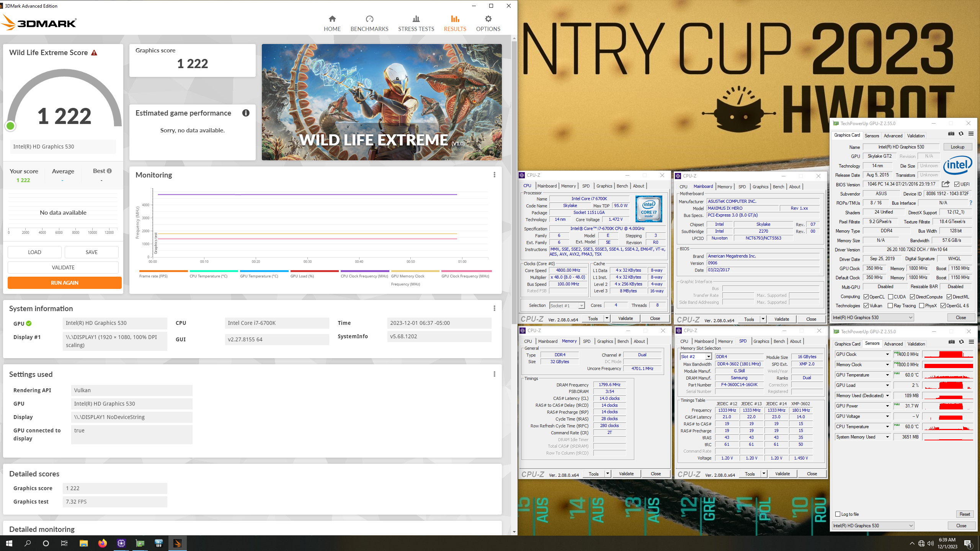
Task: Click the RUN AGAIN button
Action: 64,283
